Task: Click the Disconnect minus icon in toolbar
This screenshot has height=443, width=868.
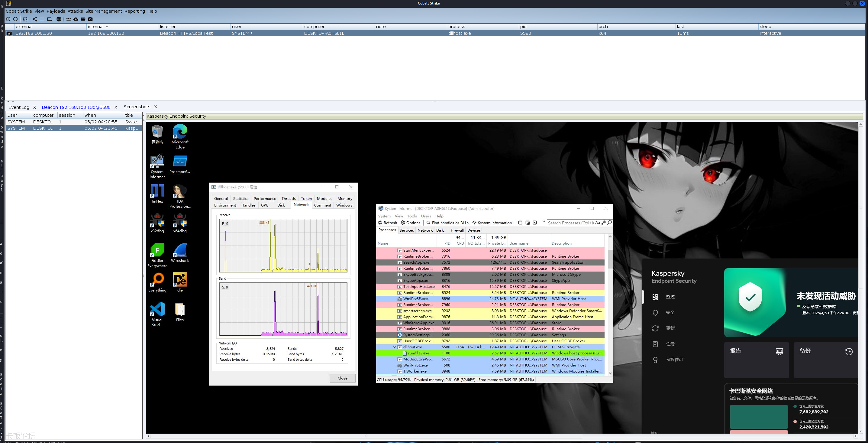Action: coord(15,19)
